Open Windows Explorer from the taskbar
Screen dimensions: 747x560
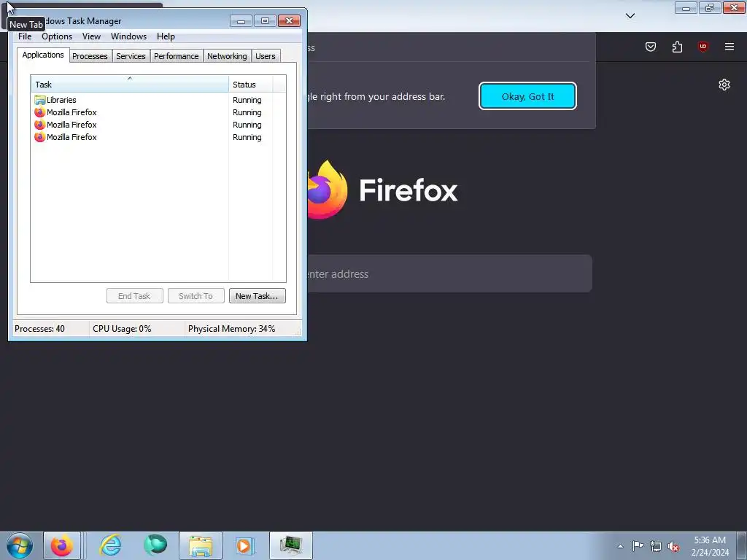(201, 545)
